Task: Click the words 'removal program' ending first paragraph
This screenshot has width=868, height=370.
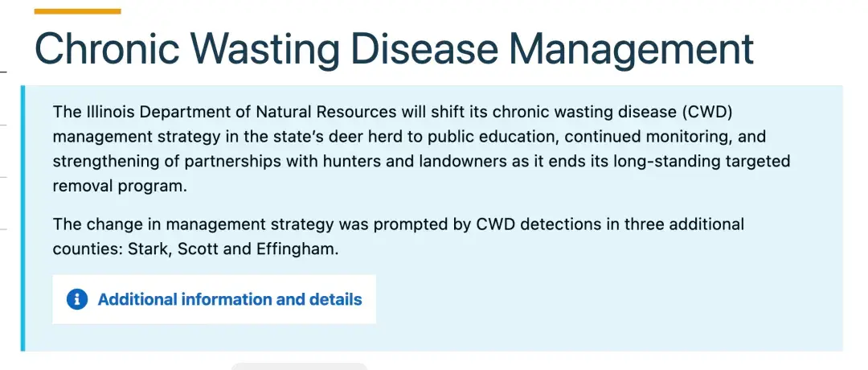Action: [x=120, y=187]
